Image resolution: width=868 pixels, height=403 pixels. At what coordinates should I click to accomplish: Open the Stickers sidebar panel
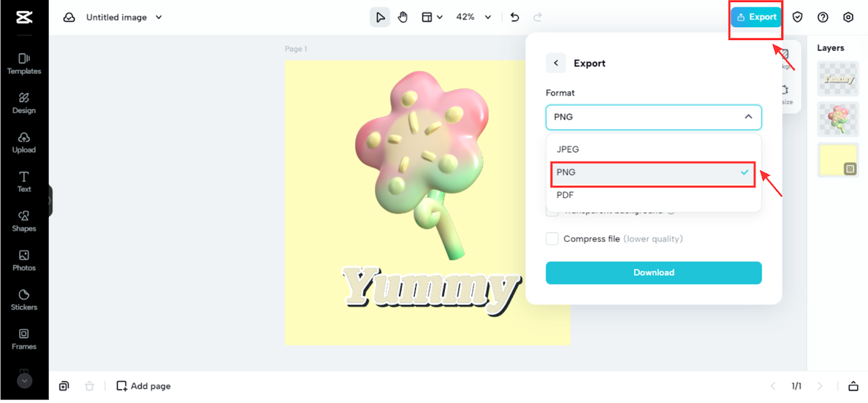pyautogui.click(x=24, y=299)
